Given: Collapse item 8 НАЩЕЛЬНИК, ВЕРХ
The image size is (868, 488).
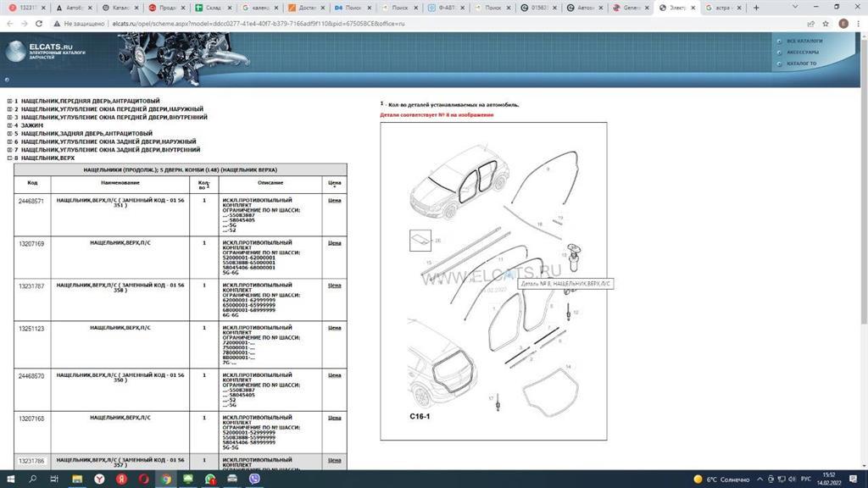Looking at the screenshot, I should 9,158.
